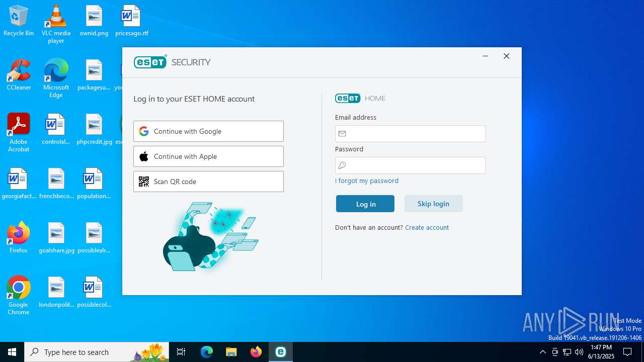Select the frenchbeco... image file
The image size is (644, 362).
click(x=56, y=184)
